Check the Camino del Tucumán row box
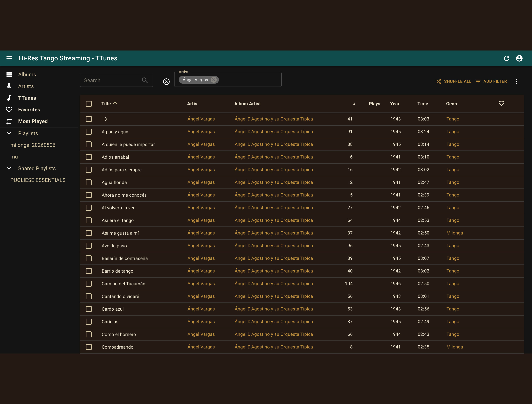This screenshot has height=404, width=532. [89, 284]
